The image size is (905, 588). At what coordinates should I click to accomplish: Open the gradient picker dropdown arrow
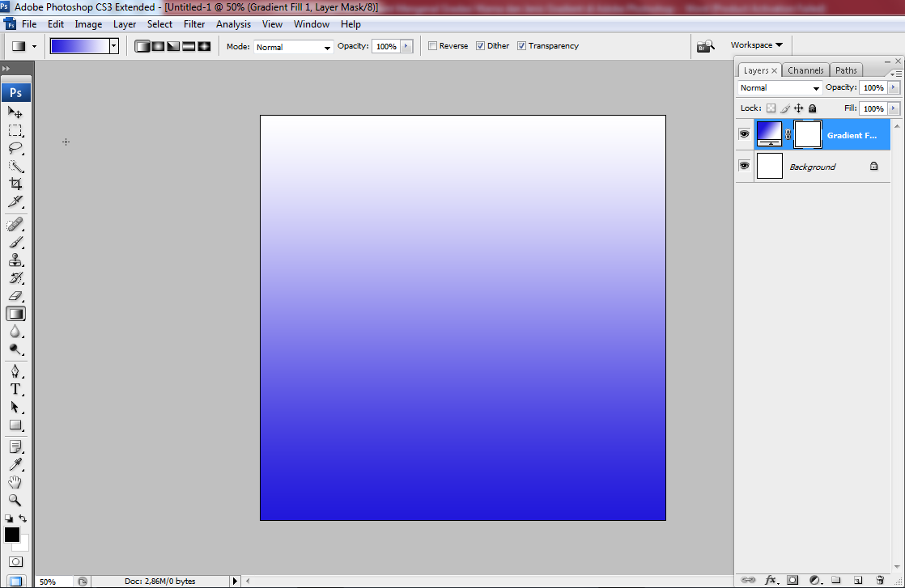[x=114, y=46]
